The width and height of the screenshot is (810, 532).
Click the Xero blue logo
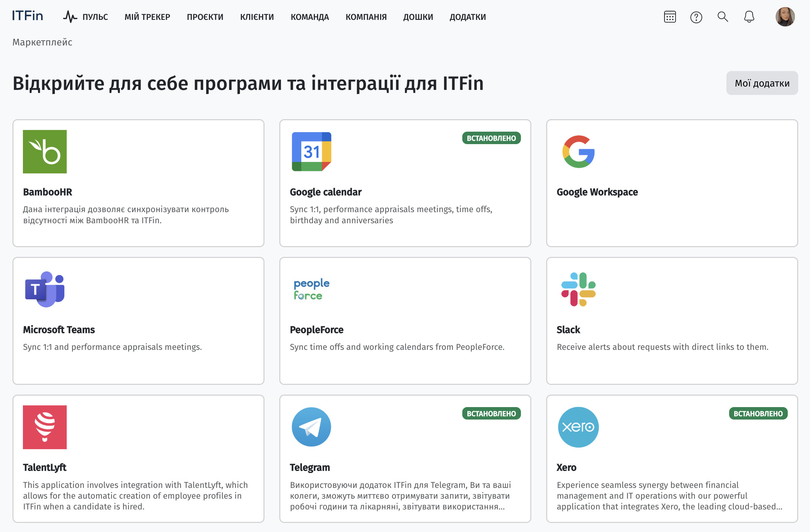pos(578,427)
